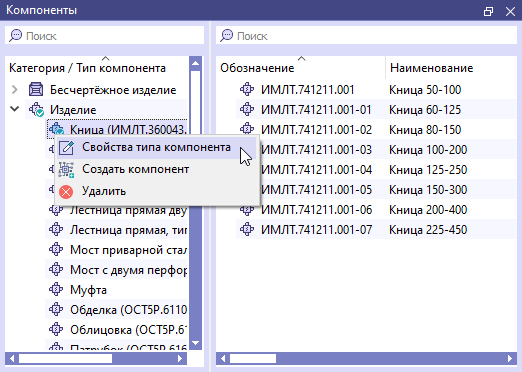Click into the right panel search field

point(366,35)
